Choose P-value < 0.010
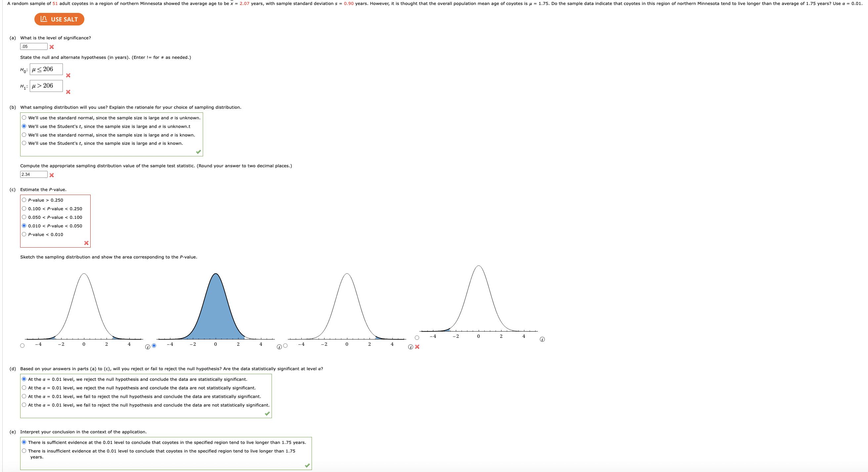 pos(24,234)
